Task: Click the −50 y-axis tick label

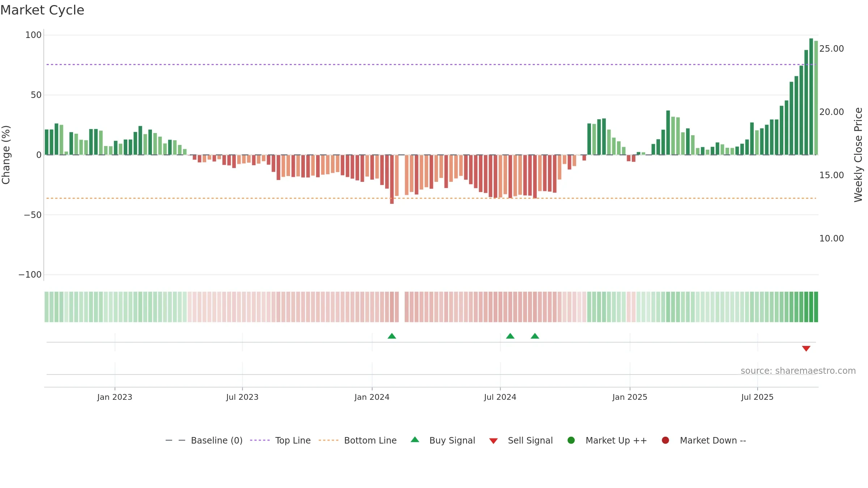Action: [33, 215]
